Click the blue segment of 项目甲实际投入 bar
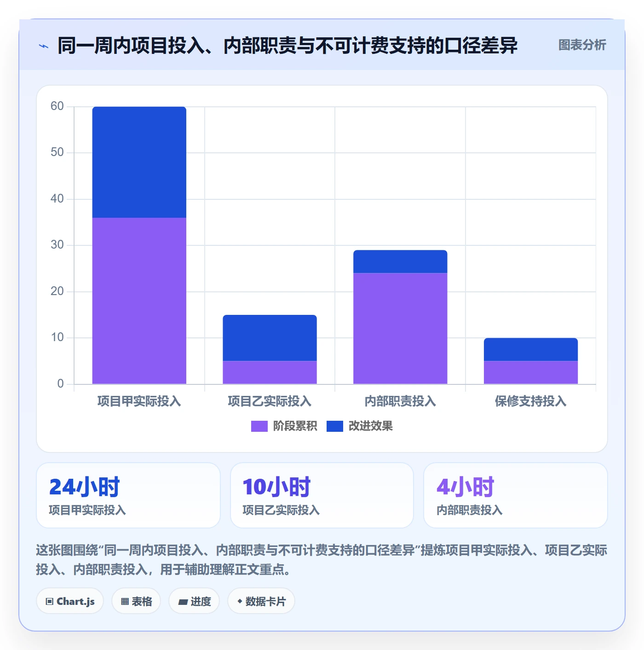 point(139,162)
